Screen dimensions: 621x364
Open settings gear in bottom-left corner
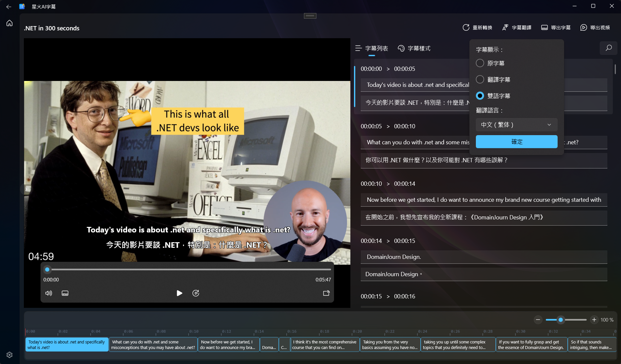point(9,355)
